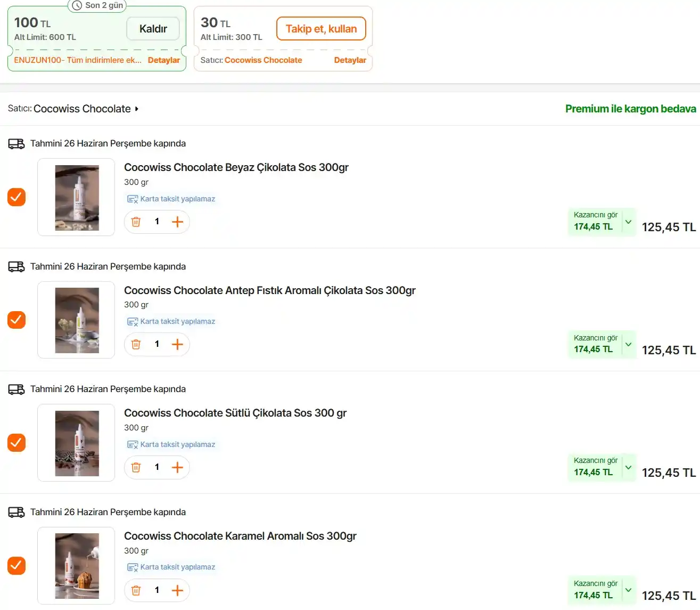
Task: Expand Kazancını gör for Sütlü Çikolata Sos
Action: tap(628, 467)
